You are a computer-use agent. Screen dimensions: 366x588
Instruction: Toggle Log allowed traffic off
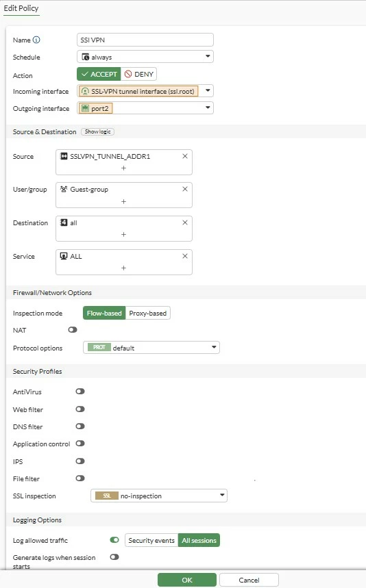114,540
